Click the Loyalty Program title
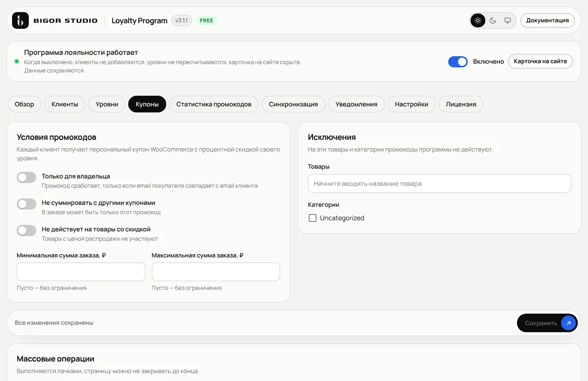 139,20
